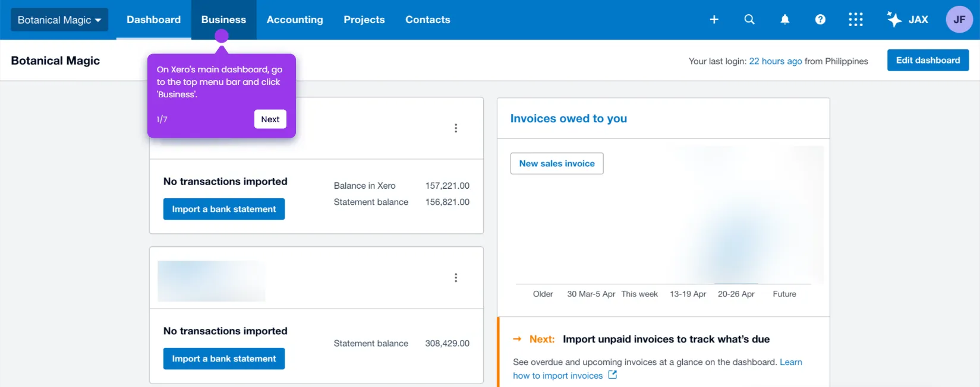980x387 pixels.
Task: Expand the Botanical Magic organisation dropdown
Action: 59,20
